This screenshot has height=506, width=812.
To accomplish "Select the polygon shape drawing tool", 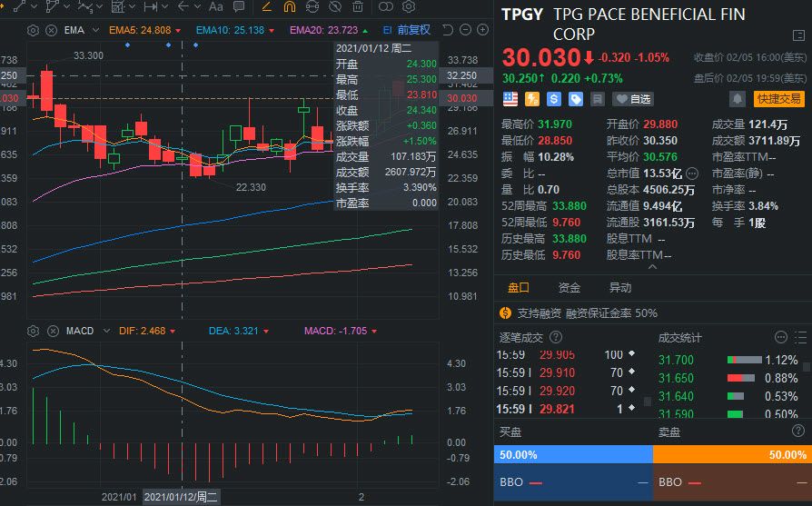I will coord(52,6).
